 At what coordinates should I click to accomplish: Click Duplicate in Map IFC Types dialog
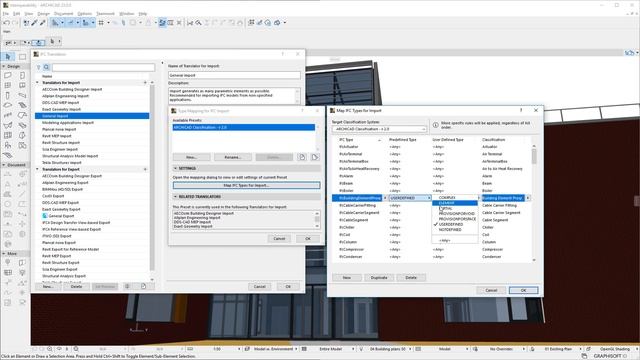(379, 278)
